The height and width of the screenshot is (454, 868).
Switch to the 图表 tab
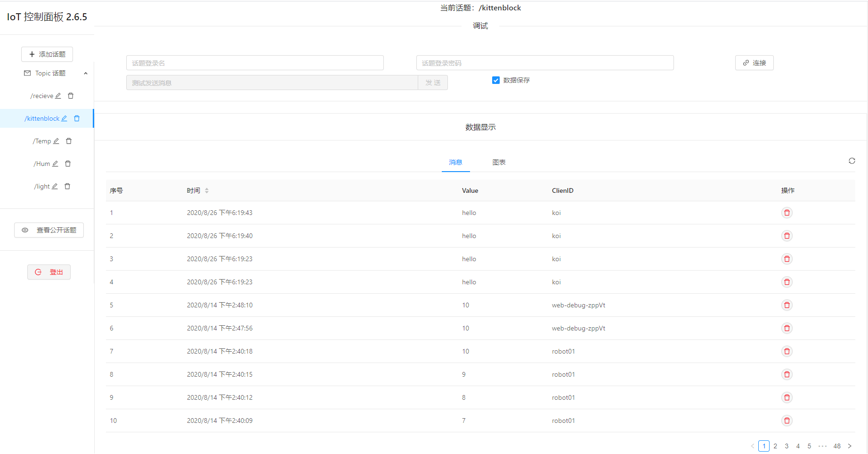499,162
